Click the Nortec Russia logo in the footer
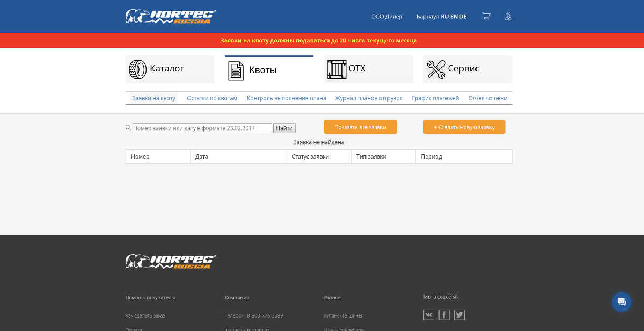Viewport: 644px width, 331px height. click(x=171, y=262)
